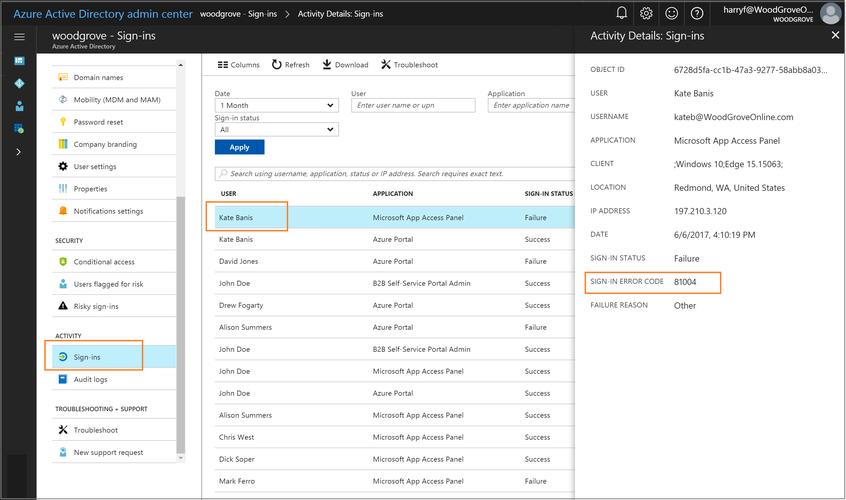Select the Mark Ferro sign-in row
This screenshot has height=500, width=846.
click(394, 481)
